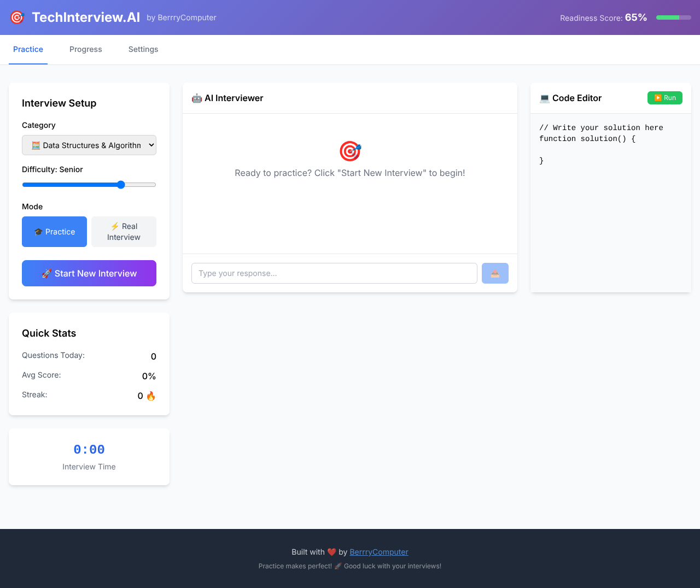
Task: Click the target icon above the welcome message
Action: coord(350,151)
